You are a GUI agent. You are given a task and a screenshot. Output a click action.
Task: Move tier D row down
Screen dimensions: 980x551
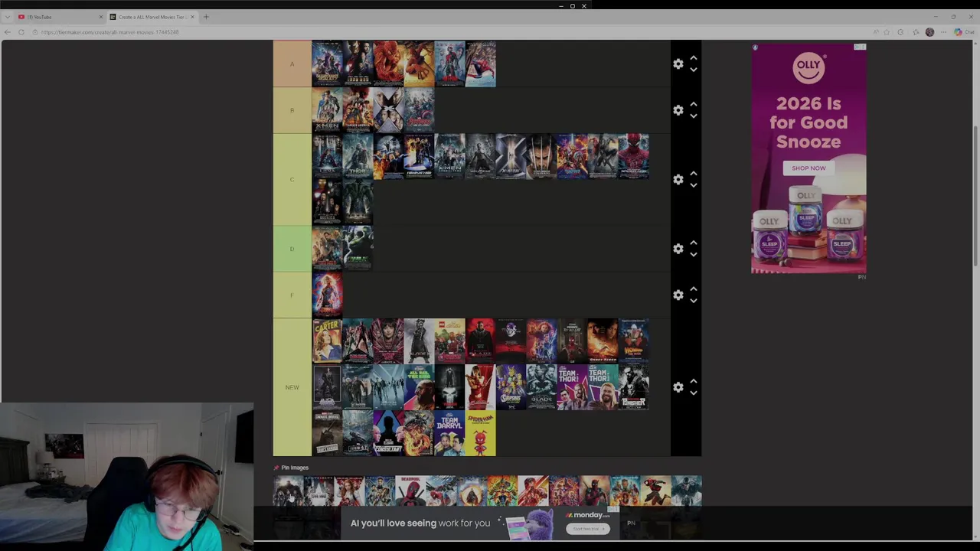694,254
